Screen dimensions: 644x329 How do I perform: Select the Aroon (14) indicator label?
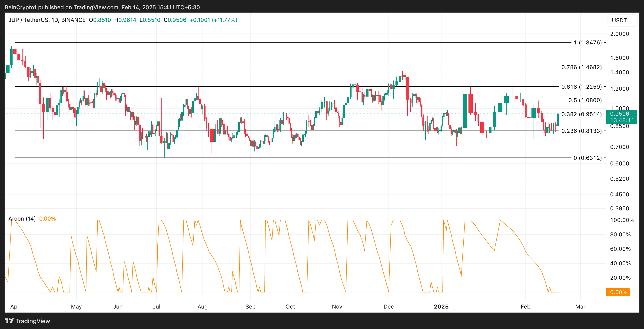click(22, 219)
